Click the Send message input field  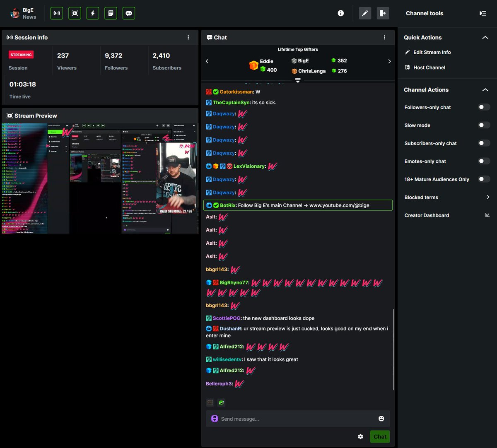[290, 419]
